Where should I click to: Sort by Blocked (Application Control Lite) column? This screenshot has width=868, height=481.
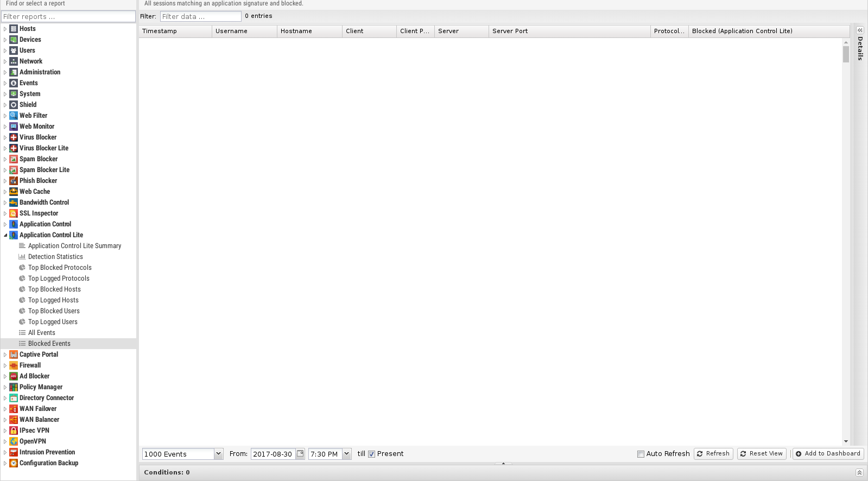(x=769, y=31)
